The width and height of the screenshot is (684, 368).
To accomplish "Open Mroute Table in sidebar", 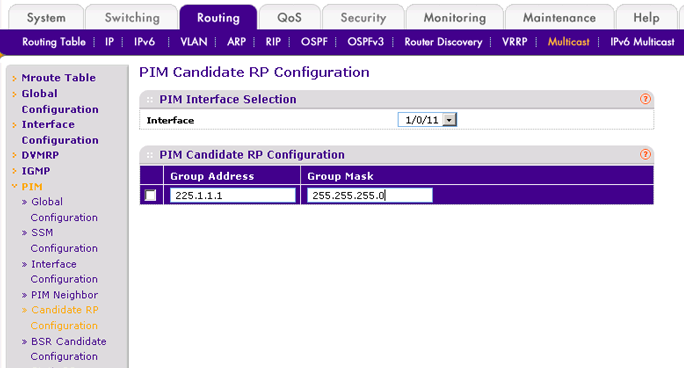I will click(x=58, y=78).
